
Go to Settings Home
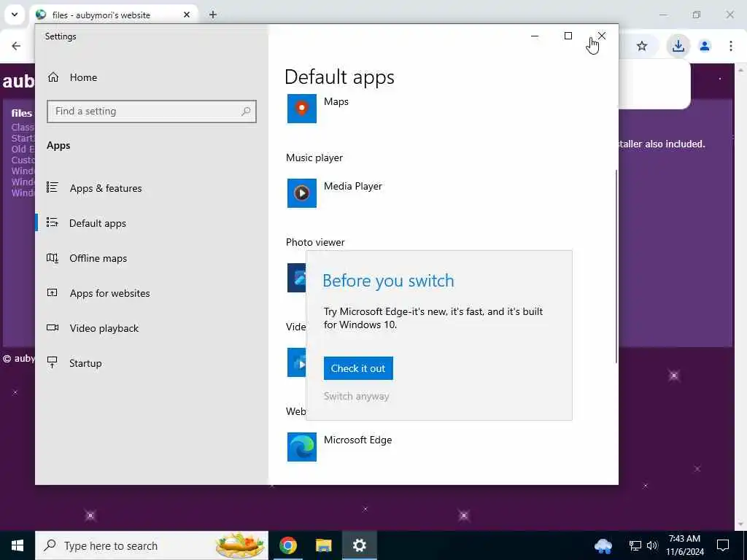(72, 77)
